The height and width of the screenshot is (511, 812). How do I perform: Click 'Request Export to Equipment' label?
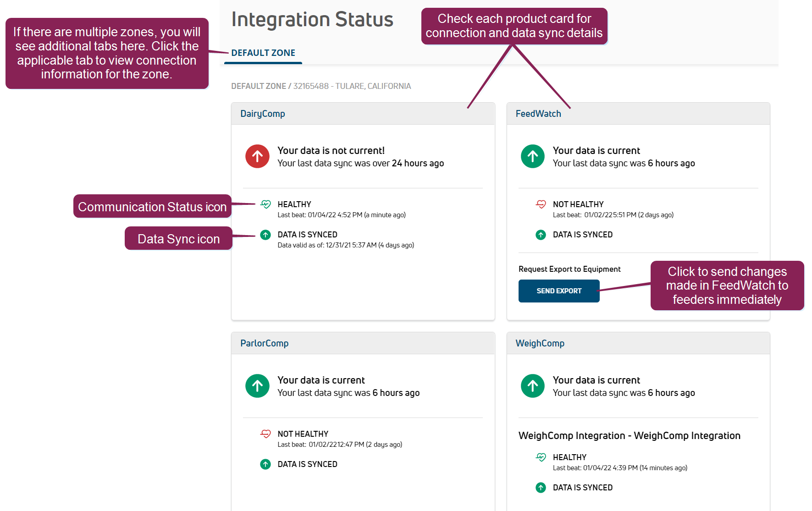point(569,269)
